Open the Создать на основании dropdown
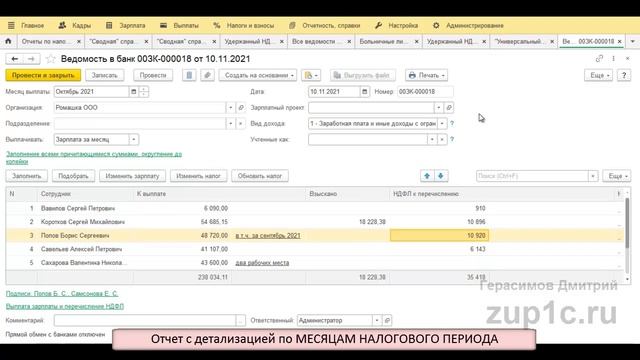 tap(258, 76)
